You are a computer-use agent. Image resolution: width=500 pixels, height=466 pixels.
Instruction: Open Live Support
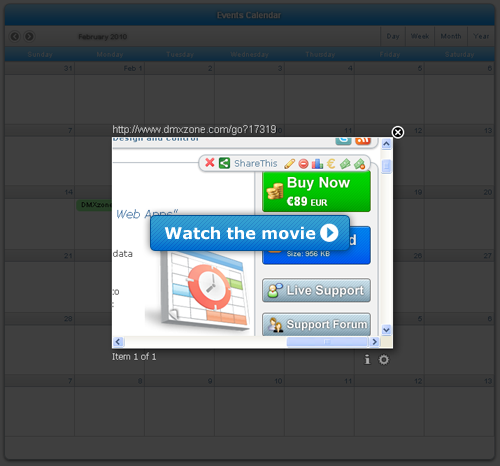316,290
